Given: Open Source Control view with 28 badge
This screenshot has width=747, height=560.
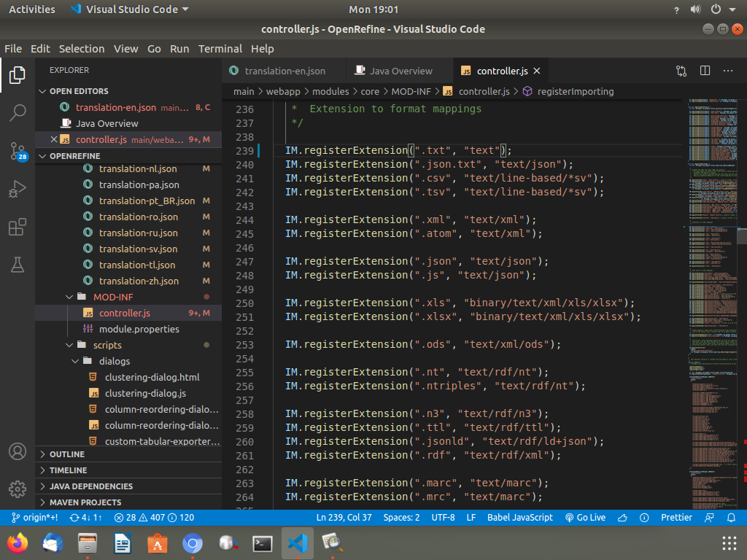Looking at the screenshot, I should click(18, 152).
